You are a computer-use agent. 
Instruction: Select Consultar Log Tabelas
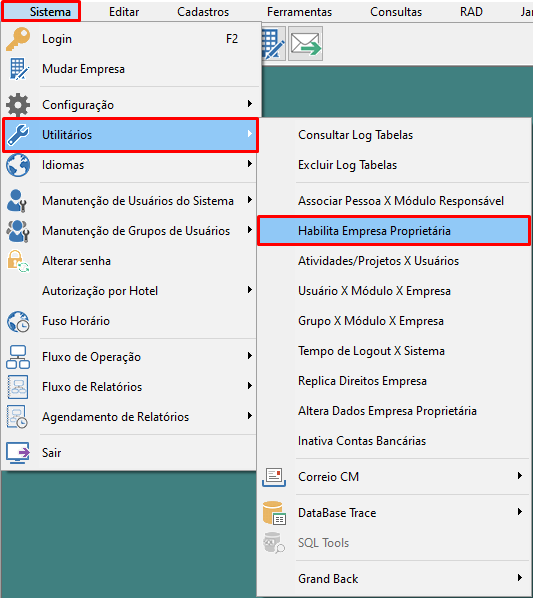click(x=355, y=135)
